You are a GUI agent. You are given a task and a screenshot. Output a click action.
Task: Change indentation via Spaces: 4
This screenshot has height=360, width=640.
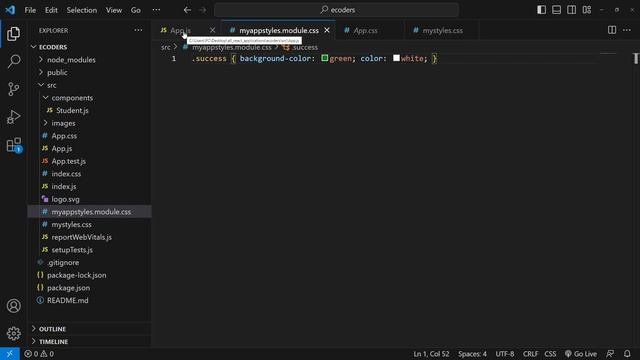(472, 354)
